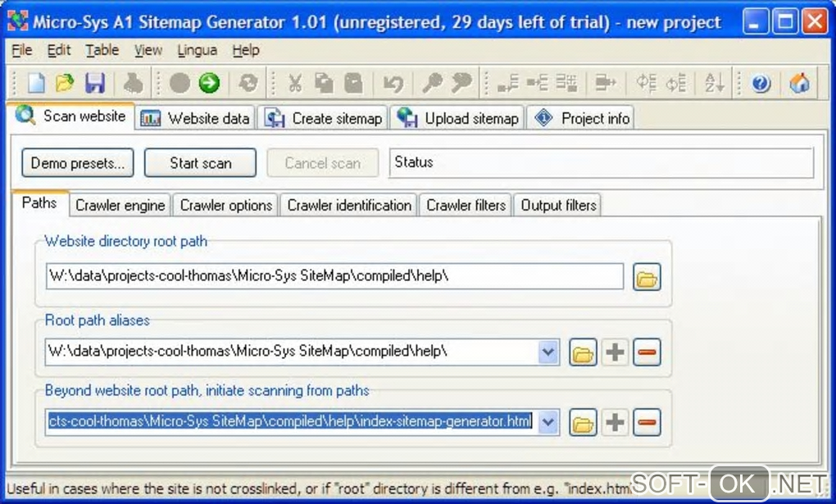Remove the Beyond website root scan path
The width and height of the screenshot is (836, 504).
647,422
